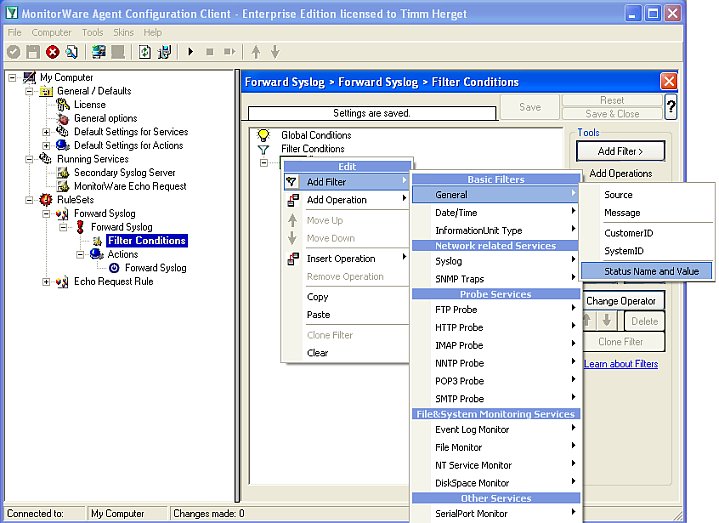Open the Help menu
The height and width of the screenshot is (523, 719).
(x=152, y=33)
